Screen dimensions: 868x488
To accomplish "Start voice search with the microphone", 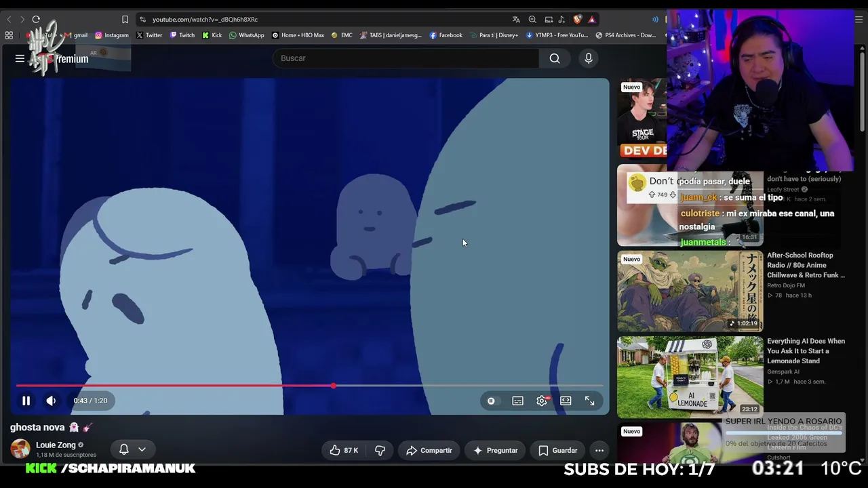I will point(589,58).
